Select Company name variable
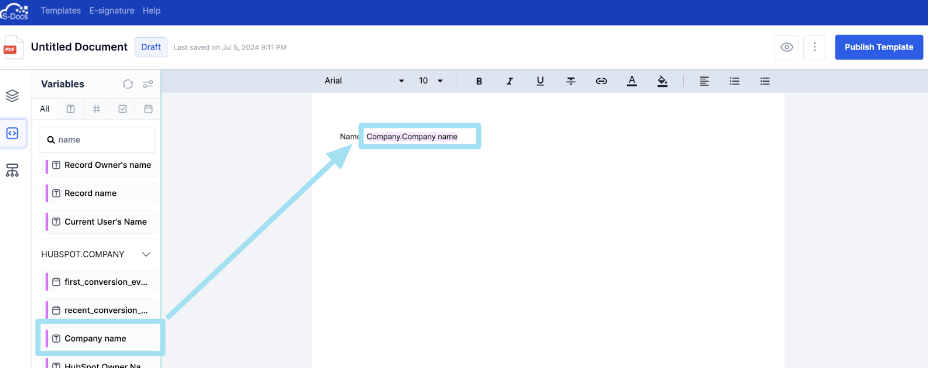This screenshot has height=368, width=928. [x=101, y=338]
